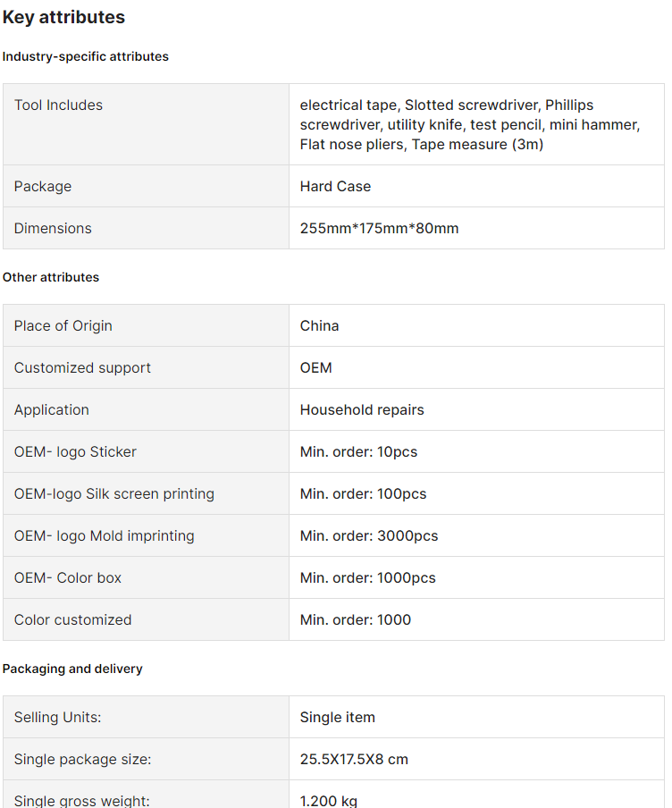Click the 255mm*175mm*80mm dimensions value
The image size is (672, 808).
(379, 229)
